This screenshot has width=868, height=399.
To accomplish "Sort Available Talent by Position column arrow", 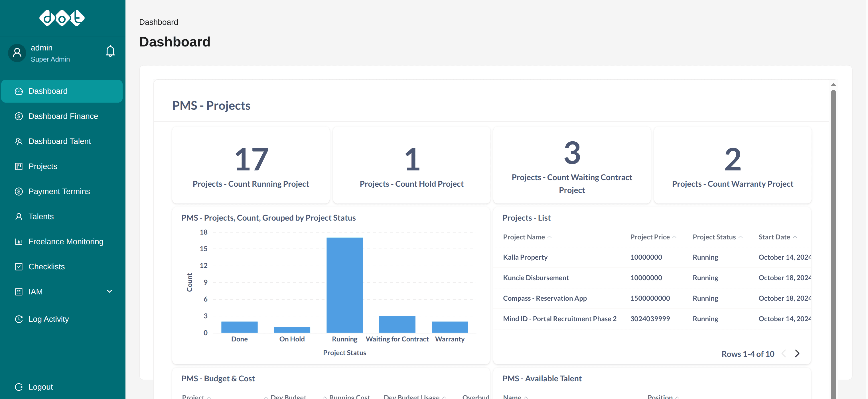I will coord(677,397).
